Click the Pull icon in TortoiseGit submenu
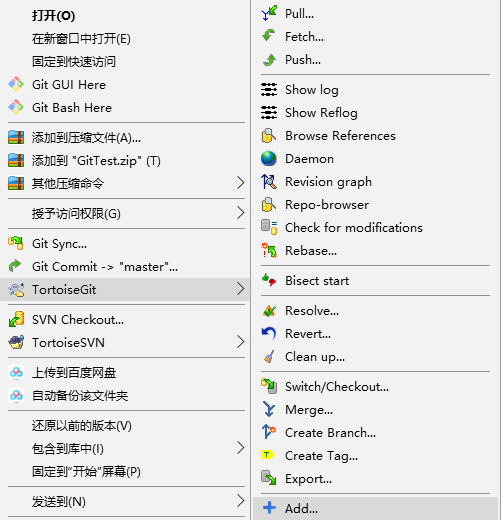Image resolution: width=501 pixels, height=520 pixels. pos(269,13)
